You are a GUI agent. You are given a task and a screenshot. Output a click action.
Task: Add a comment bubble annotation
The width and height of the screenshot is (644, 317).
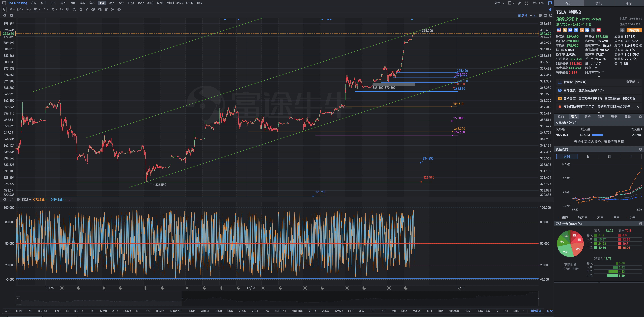click(x=68, y=9)
